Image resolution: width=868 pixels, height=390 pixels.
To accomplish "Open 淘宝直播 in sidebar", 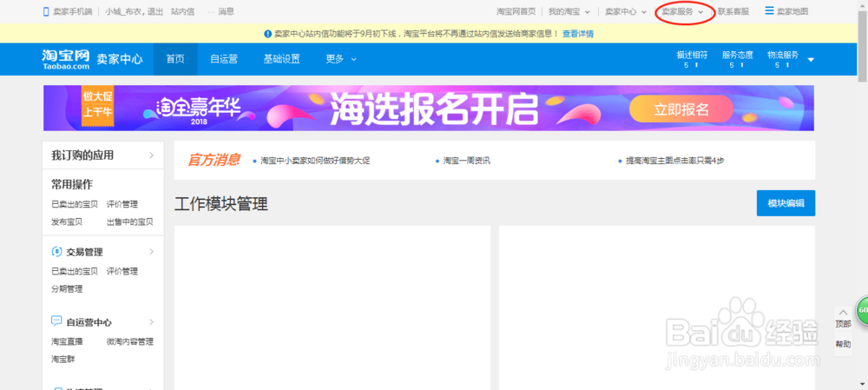I will 67,342.
